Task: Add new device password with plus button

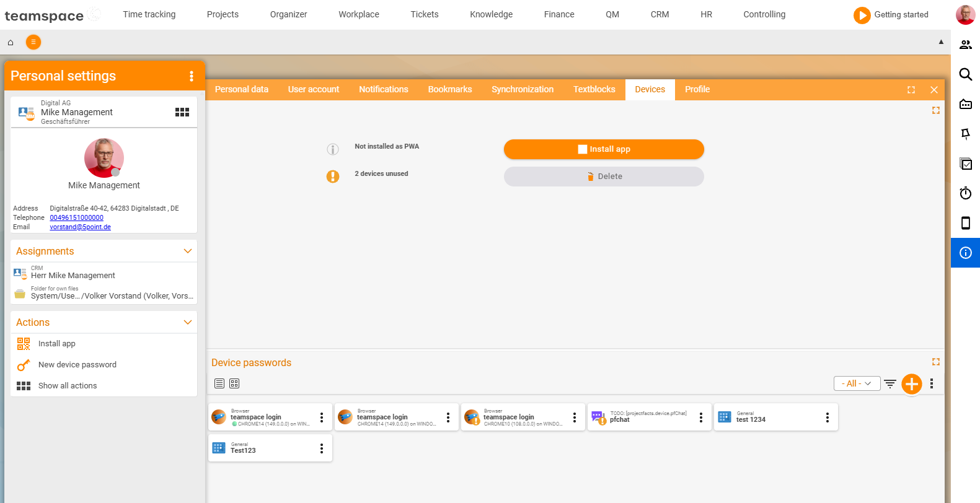Action: point(911,384)
